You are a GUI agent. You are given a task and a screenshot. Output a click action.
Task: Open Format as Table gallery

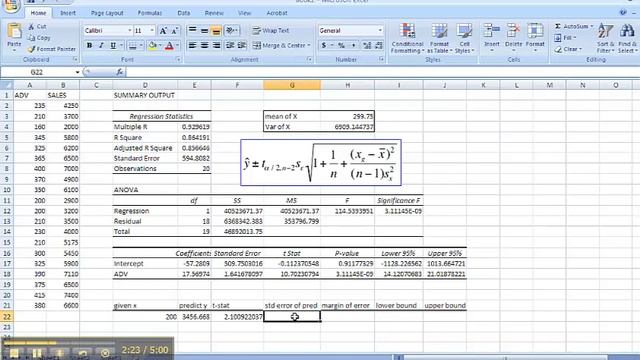click(439, 39)
